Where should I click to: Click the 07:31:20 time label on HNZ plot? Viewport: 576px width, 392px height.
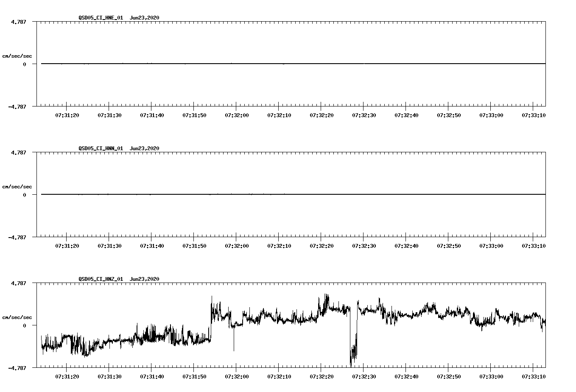coord(67,376)
